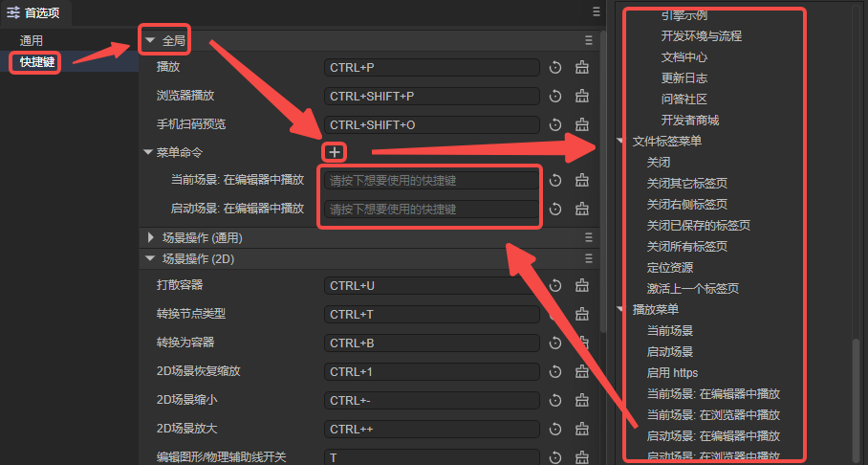868x465 pixels.
Task: Reset the 播放 shortcut to default
Action: pos(555,68)
